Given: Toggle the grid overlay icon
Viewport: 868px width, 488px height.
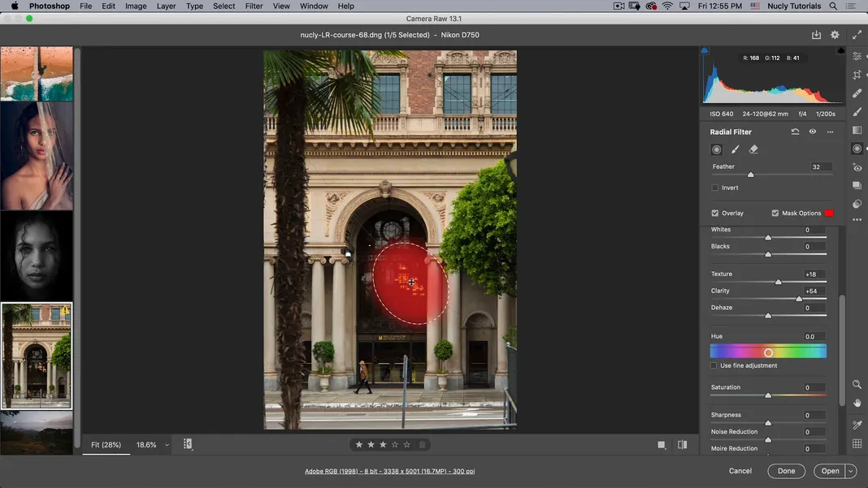Looking at the screenshot, I should (x=857, y=443).
